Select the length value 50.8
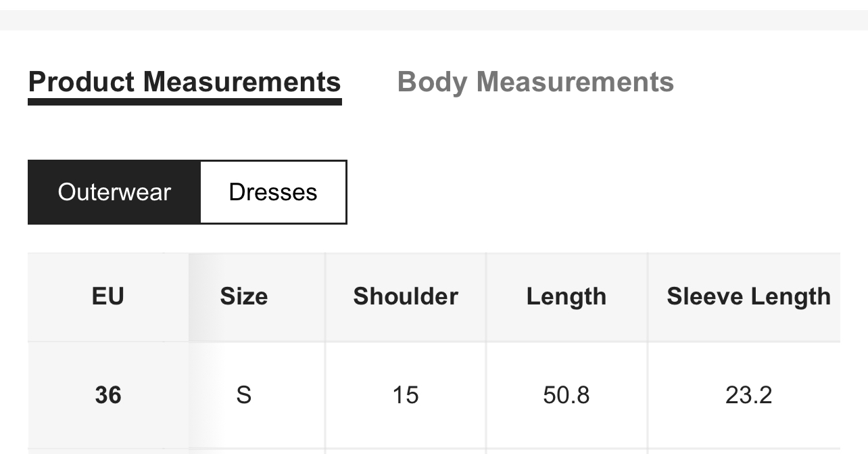The width and height of the screenshot is (868, 454). (566, 394)
